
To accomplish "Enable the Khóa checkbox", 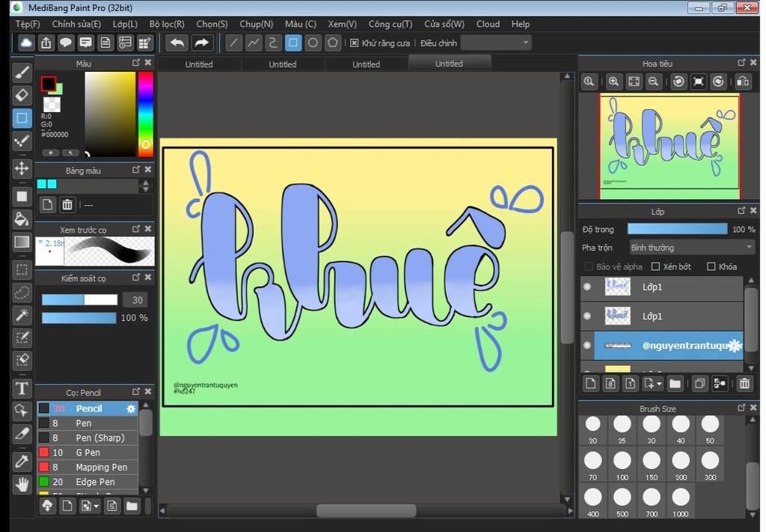I will [711, 266].
